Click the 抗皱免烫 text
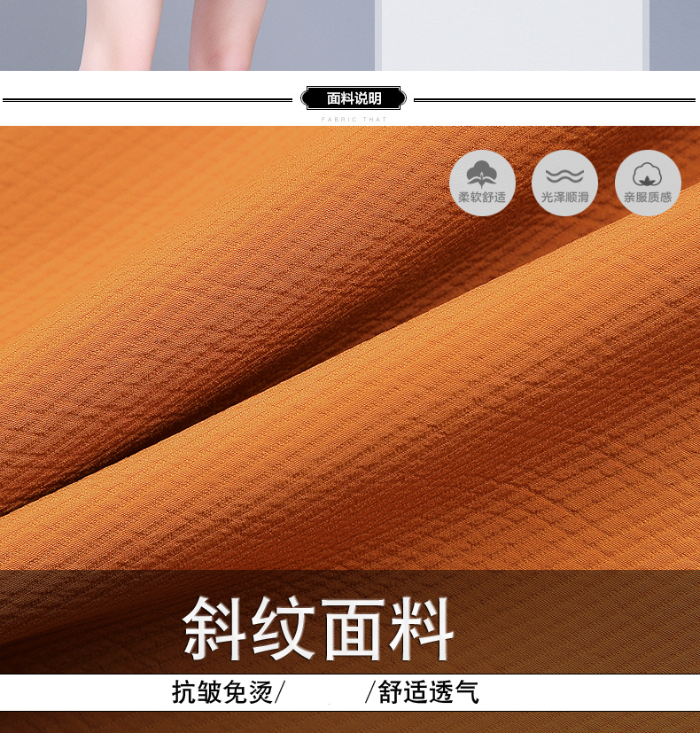The width and height of the screenshot is (700, 733). pos(222,692)
